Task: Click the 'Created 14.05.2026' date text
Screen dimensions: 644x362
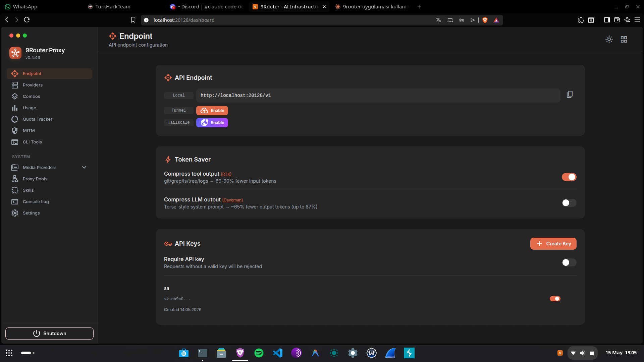Action: (x=182, y=310)
